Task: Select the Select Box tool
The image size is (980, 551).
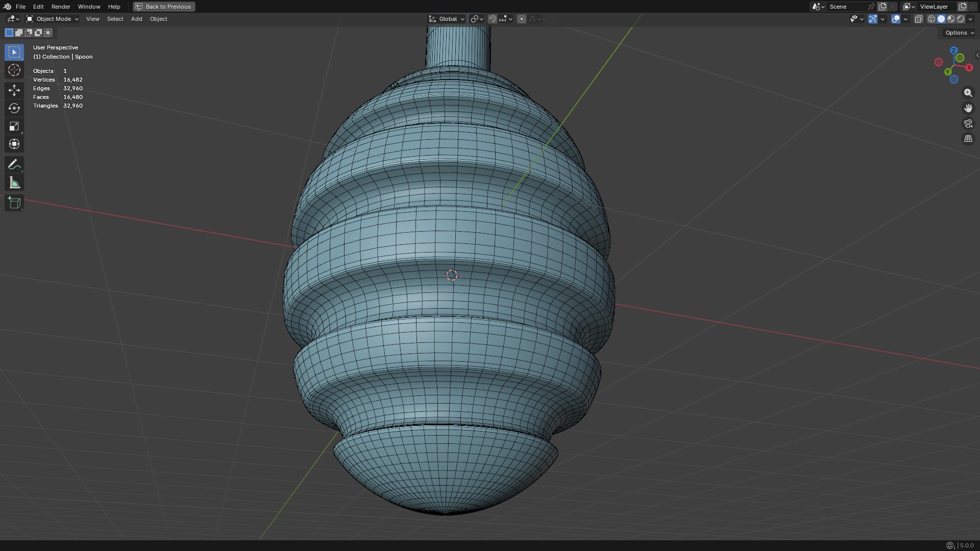Action: 14,52
